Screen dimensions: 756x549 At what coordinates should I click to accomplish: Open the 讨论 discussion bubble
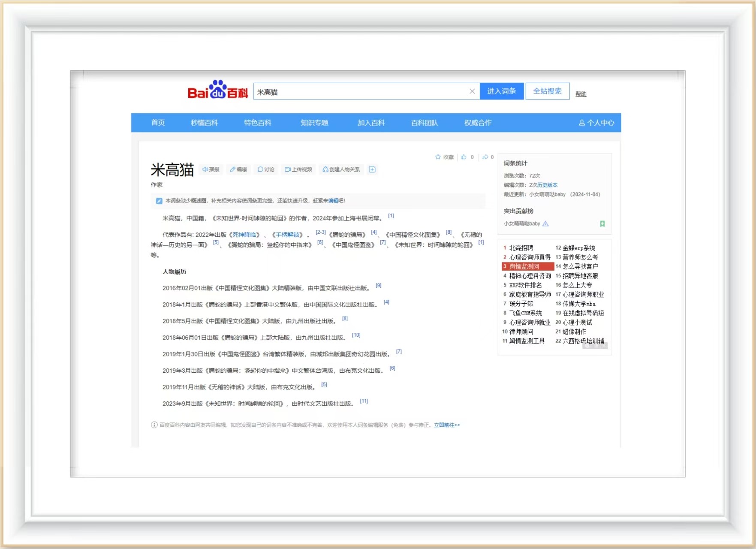[265, 169]
